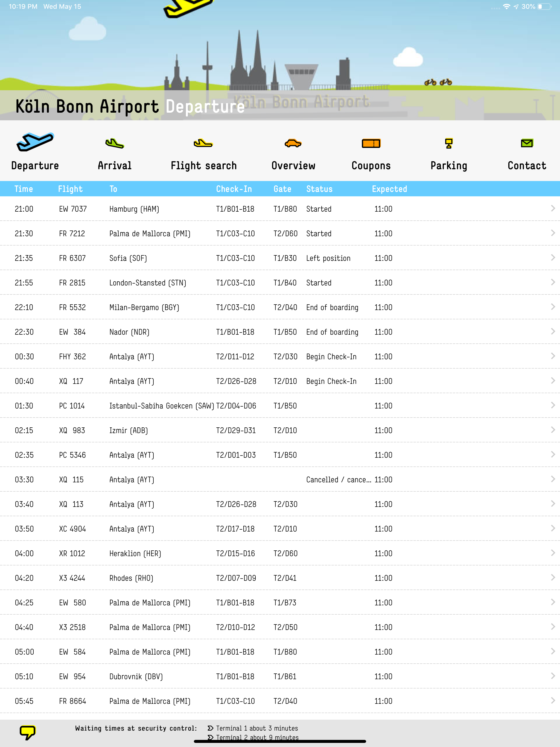560x747 pixels.
Task: Select the Status column header
Action: coord(319,189)
